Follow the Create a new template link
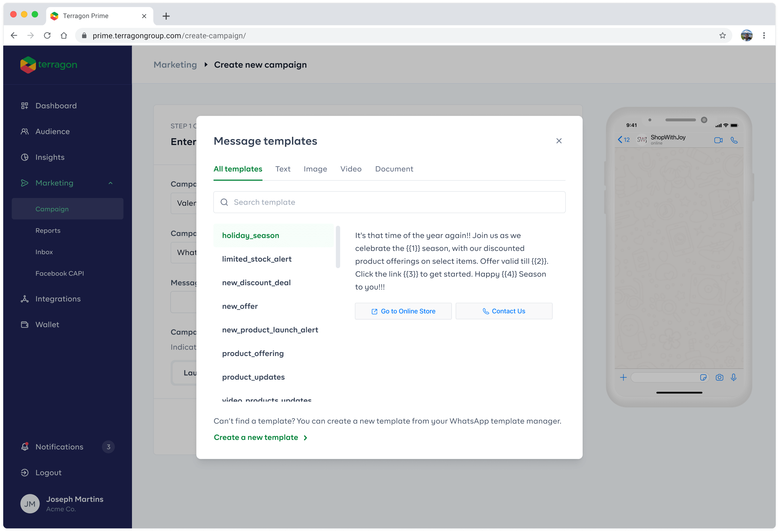The height and width of the screenshot is (532, 779). (256, 437)
